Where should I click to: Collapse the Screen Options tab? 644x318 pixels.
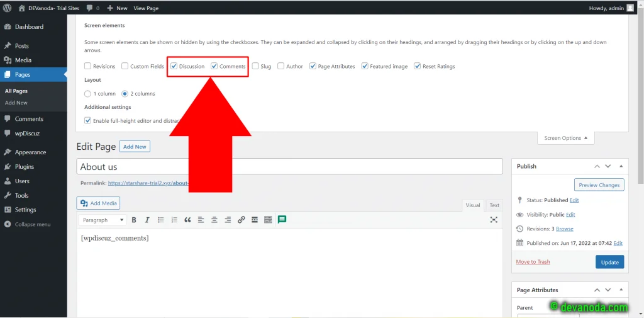tap(565, 138)
